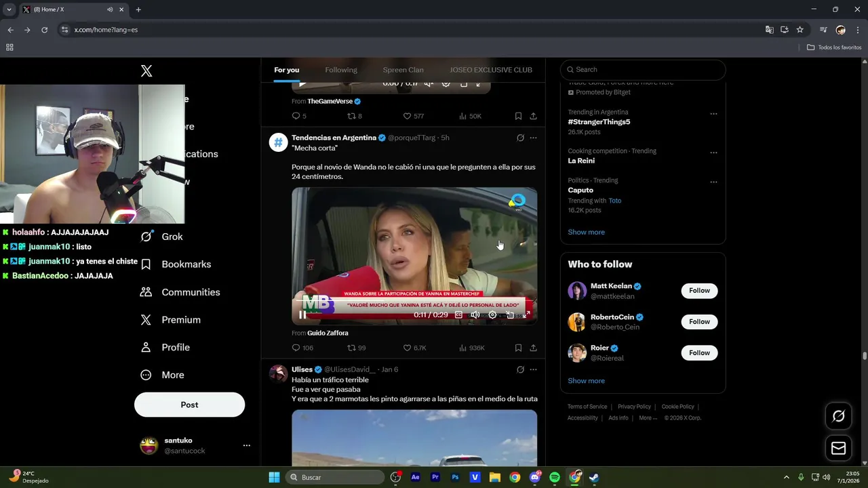Repost the TheGameVerse video post
This screenshot has width=868, height=488.
pyautogui.click(x=355, y=116)
